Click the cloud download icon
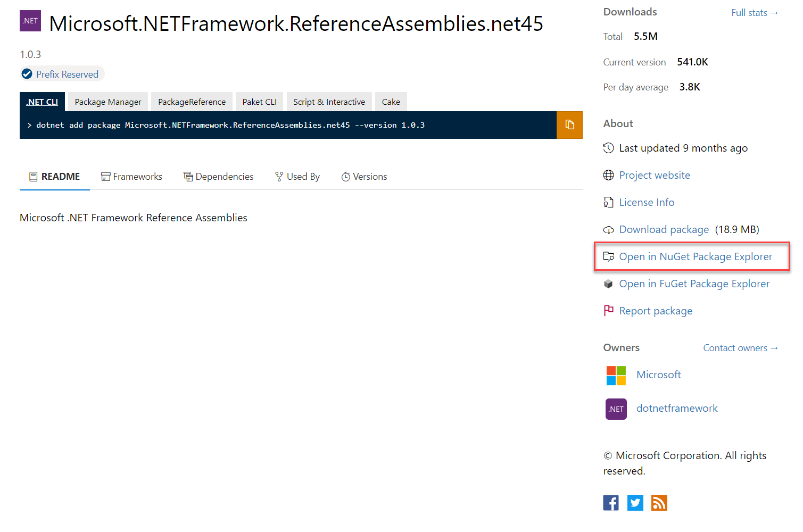 [x=609, y=230]
